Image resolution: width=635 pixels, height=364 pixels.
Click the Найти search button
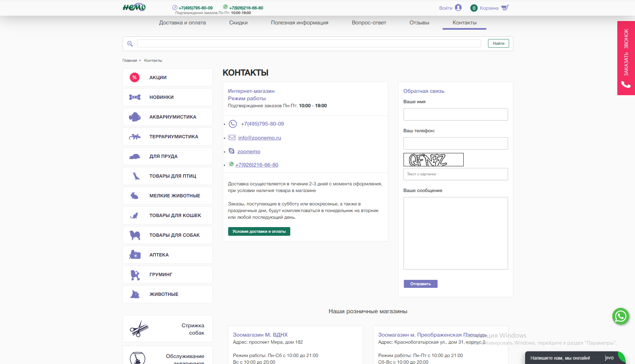click(x=498, y=43)
